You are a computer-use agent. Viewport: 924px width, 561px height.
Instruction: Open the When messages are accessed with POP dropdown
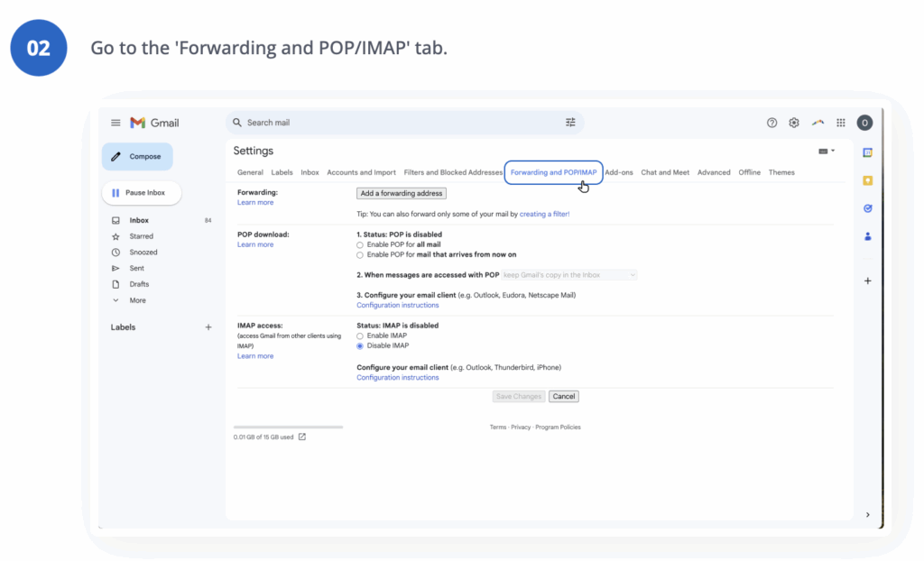pos(568,274)
